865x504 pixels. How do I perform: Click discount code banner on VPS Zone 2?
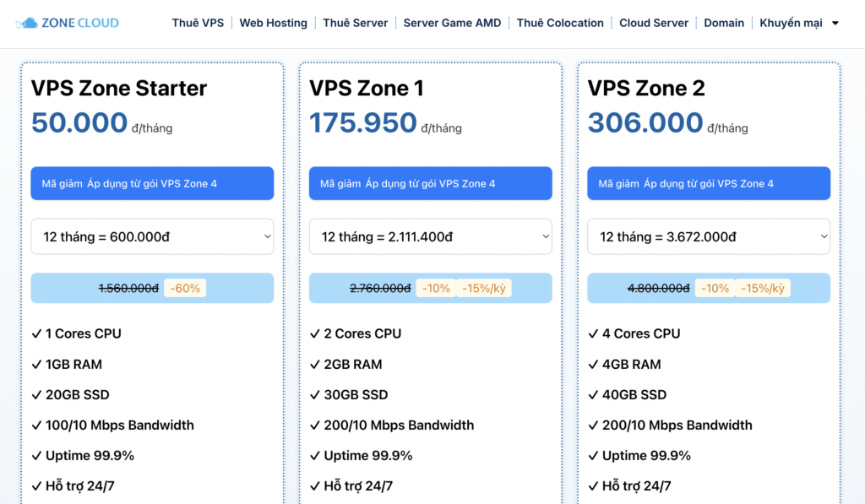pos(708,183)
